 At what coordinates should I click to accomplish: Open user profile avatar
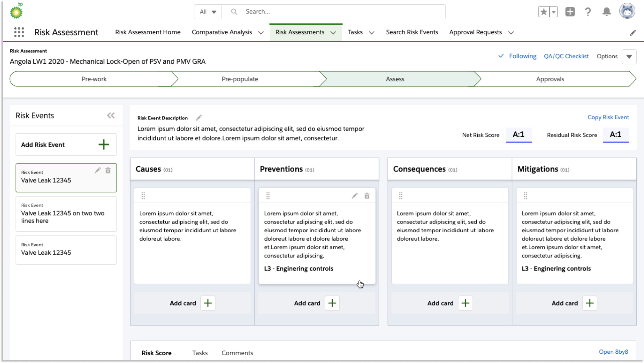click(627, 11)
